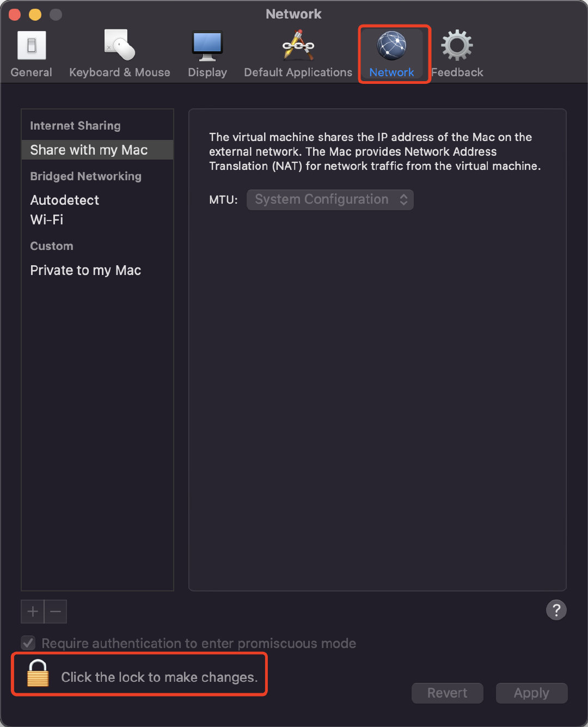Image resolution: width=588 pixels, height=727 pixels.
Task: Open Default Applications preferences icon
Action: point(298,45)
